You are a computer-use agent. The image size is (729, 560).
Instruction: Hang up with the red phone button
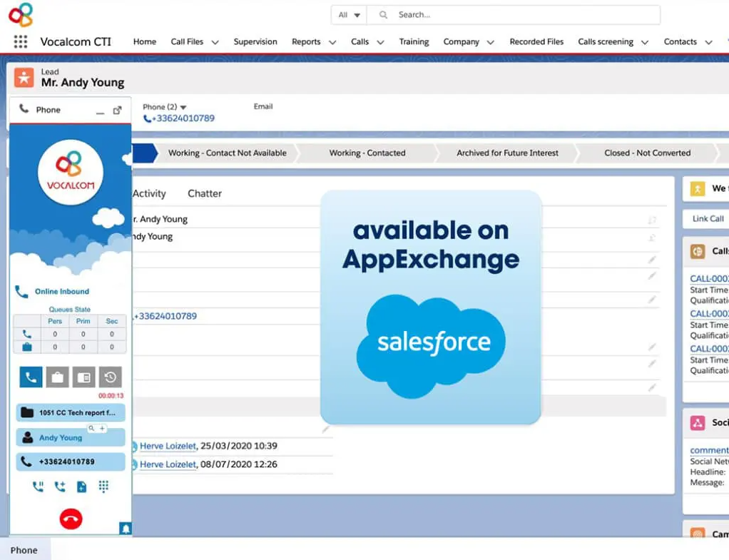click(x=71, y=519)
